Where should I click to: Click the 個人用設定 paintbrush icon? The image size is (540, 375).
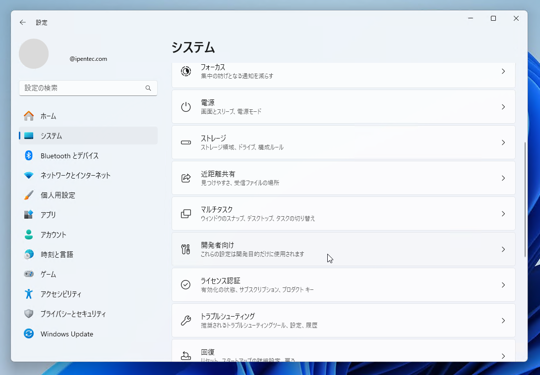29,195
